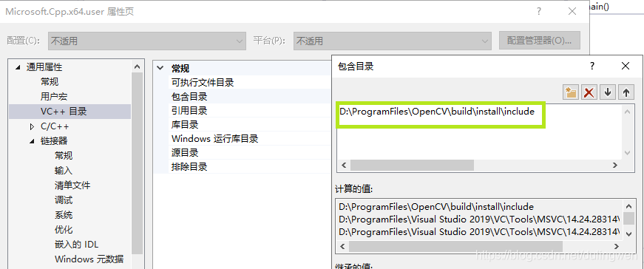Move include path down arrow

pos(608,92)
